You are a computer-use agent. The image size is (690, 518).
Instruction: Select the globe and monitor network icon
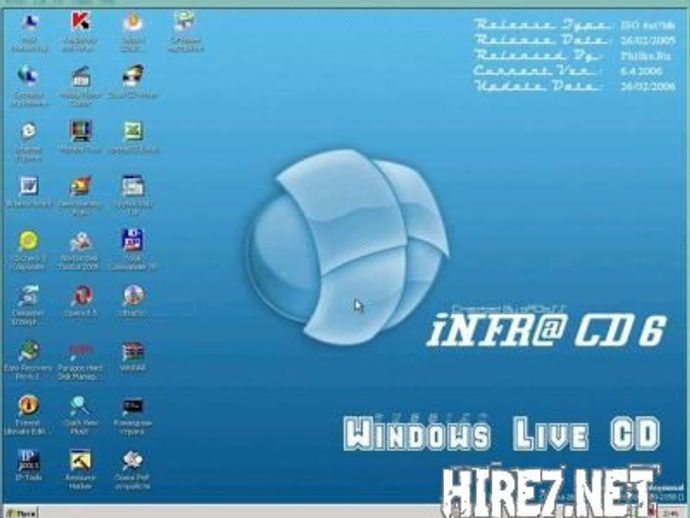(x=28, y=76)
